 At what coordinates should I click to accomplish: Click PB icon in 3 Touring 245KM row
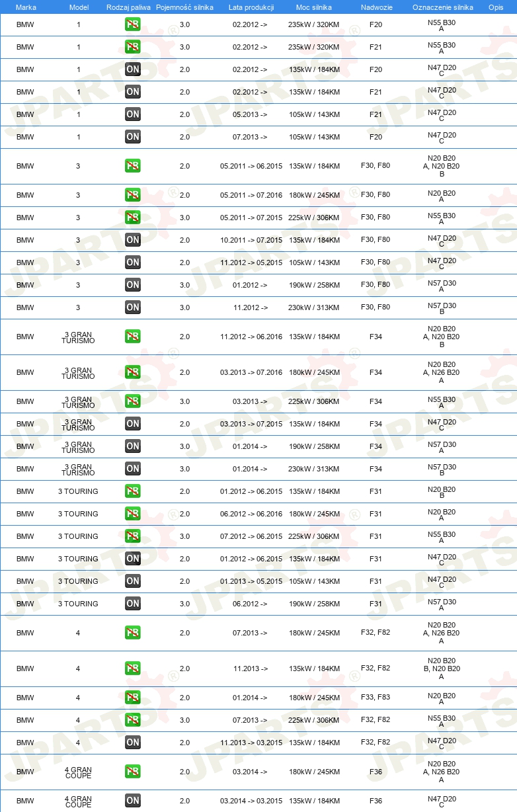point(133,514)
